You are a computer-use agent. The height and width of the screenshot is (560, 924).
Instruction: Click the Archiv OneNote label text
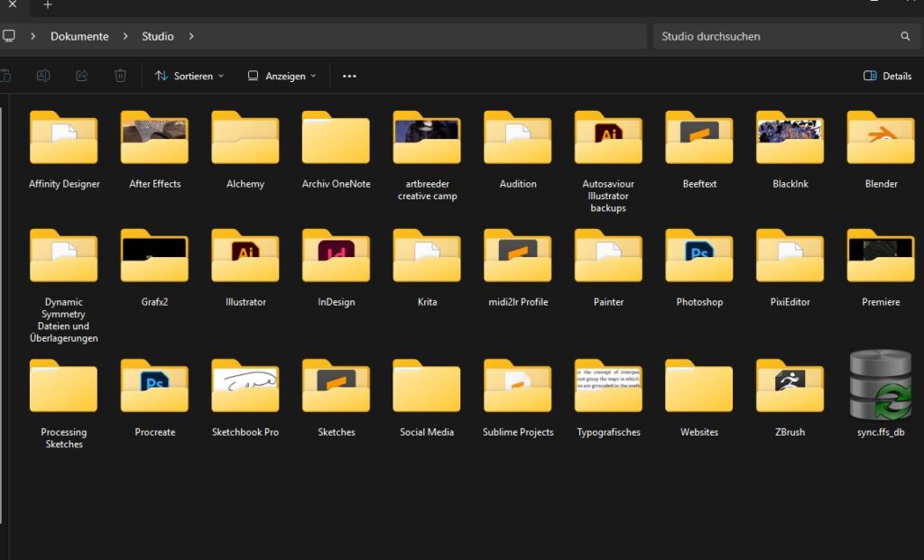(x=336, y=184)
